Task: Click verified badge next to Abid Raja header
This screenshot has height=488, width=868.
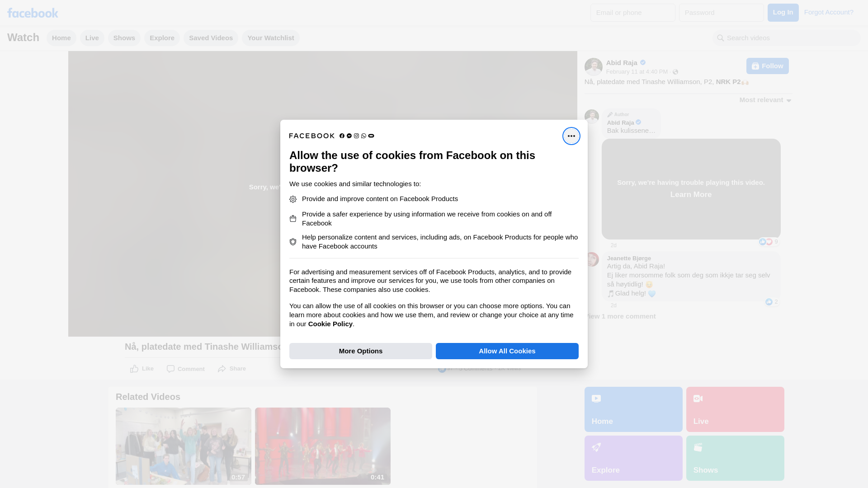Action: (643, 63)
